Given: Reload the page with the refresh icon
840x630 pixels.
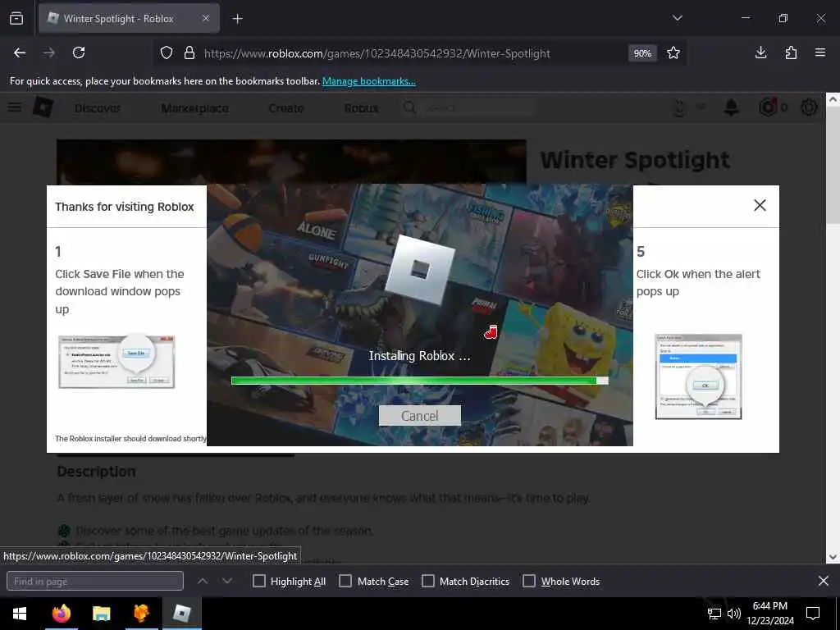Looking at the screenshot, I should 79,52.
